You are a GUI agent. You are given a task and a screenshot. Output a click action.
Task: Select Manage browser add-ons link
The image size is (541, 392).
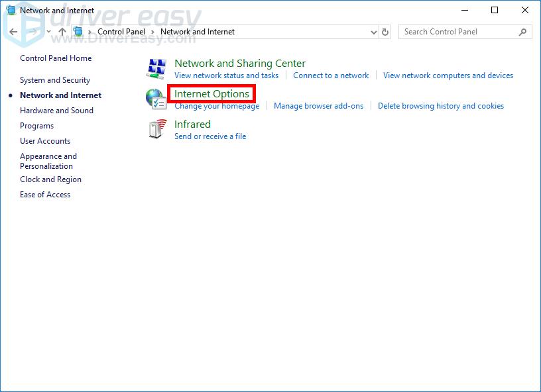(x=318, y=106)
